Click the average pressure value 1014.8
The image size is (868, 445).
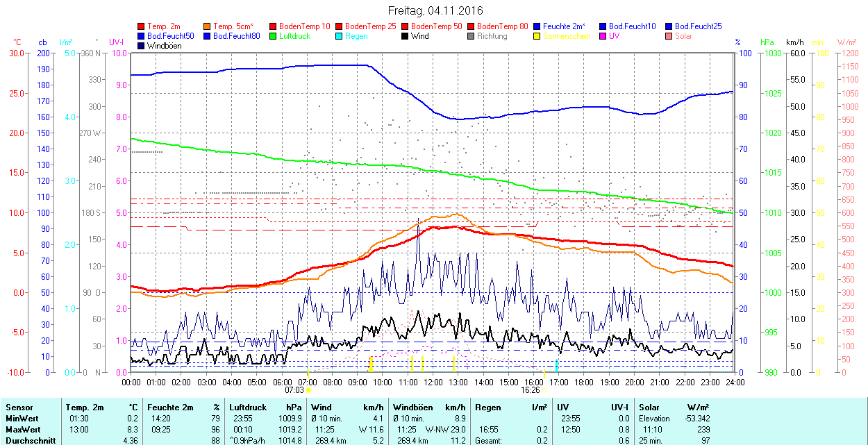[x=290, y=441]
